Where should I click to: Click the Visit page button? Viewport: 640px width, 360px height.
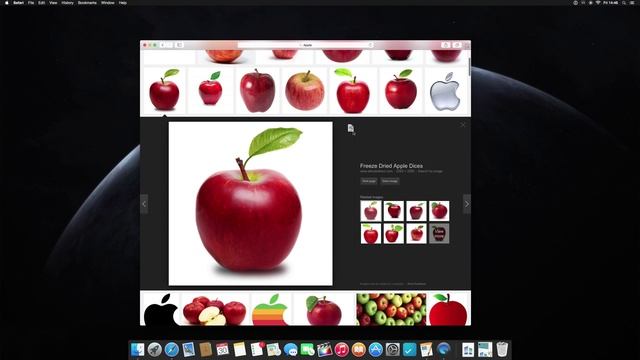click(x=369, y=181)
